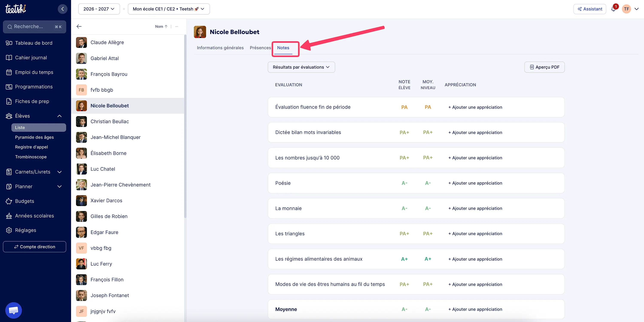Select student Claude Allègre

(128, 43)
